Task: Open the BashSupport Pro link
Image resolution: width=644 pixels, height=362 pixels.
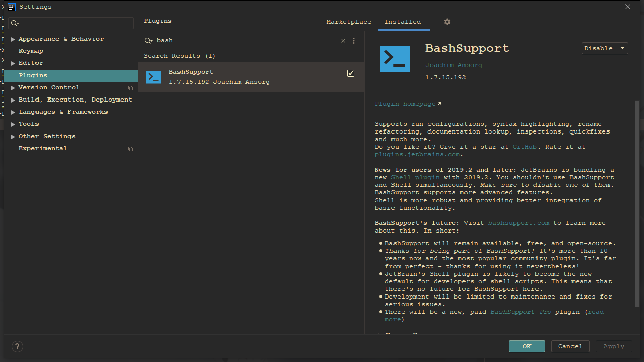Action: [520, 312]
